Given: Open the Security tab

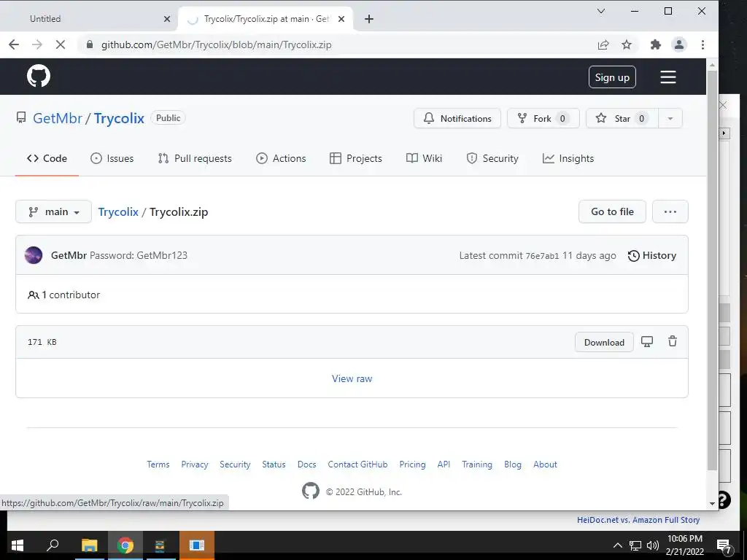Looking at the screenshot, I should [x=492, y=158].
